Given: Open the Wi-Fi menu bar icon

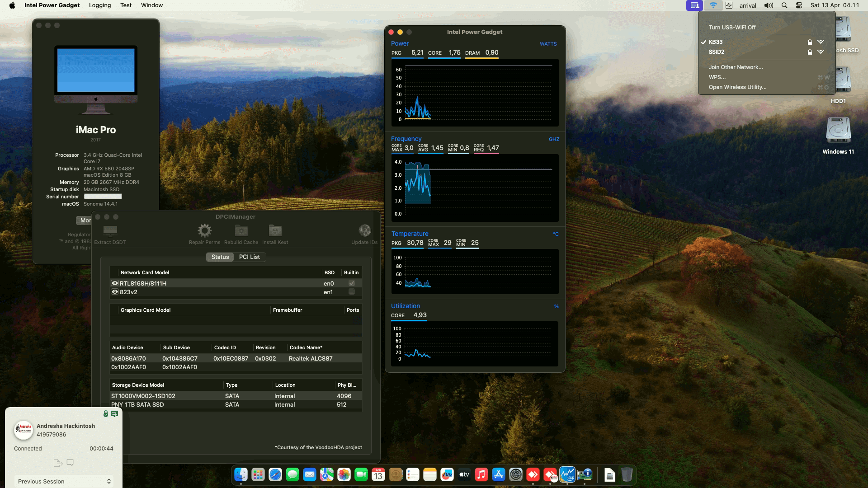Looking at the screenshot, I should [x=713, y=5].
